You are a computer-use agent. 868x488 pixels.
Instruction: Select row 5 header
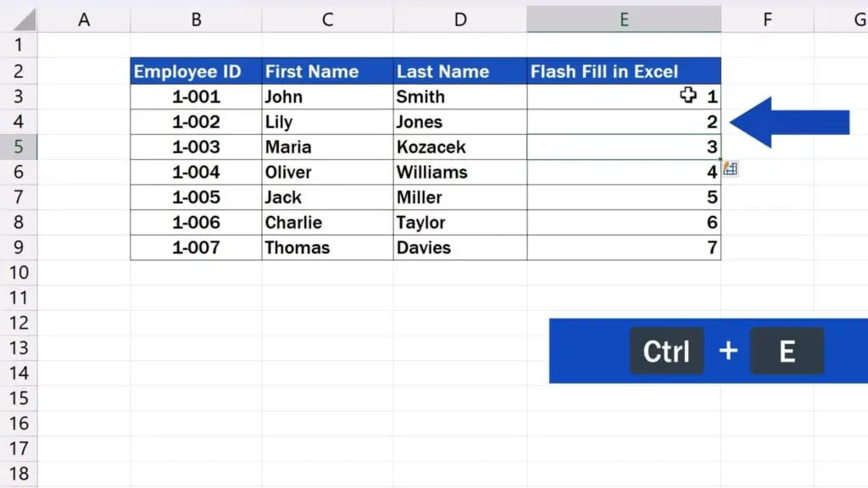19,147
